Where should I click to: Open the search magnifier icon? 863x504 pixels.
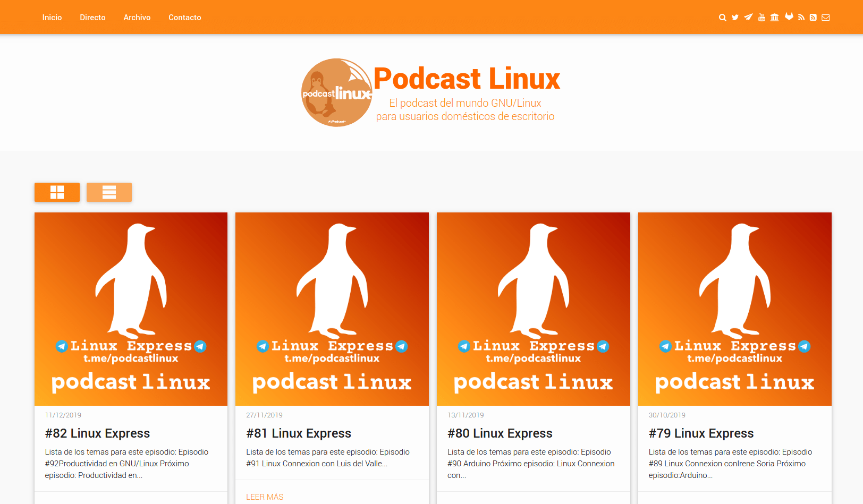click(723, 18)
